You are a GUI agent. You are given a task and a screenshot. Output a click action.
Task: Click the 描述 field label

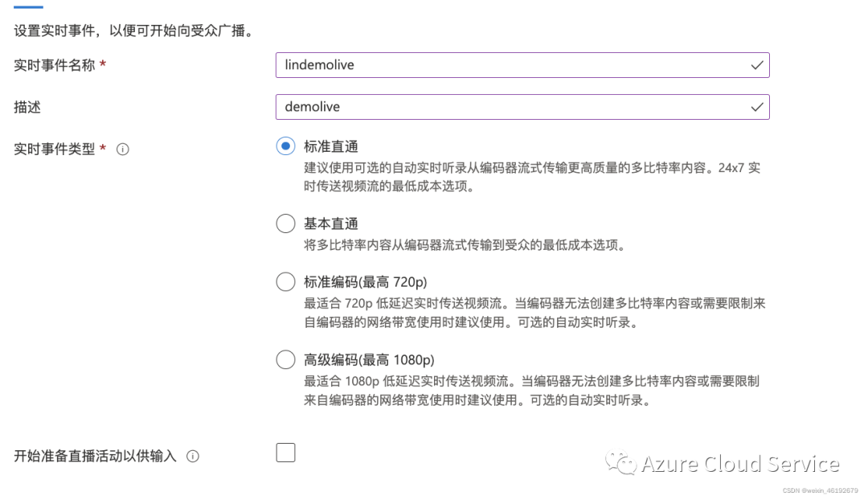[x=27, y=107]
